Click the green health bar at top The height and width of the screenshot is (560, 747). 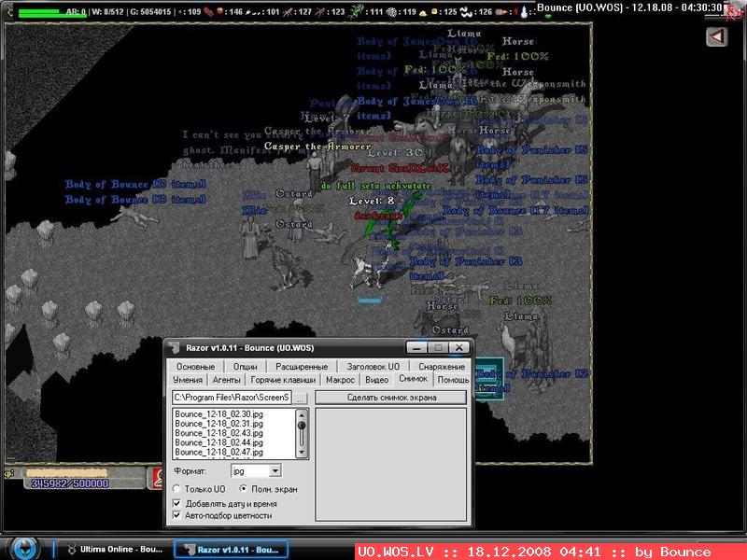52,13
